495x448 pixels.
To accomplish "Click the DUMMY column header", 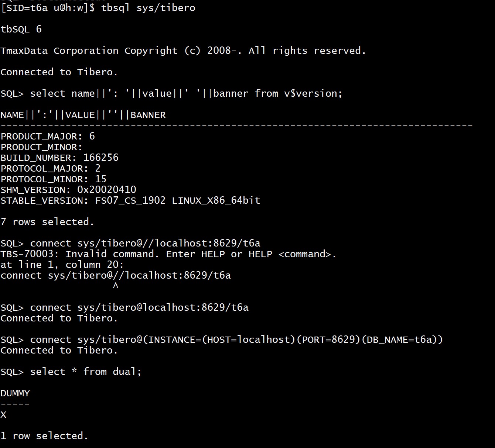I will pyautogui.click(x=15, y=393).
